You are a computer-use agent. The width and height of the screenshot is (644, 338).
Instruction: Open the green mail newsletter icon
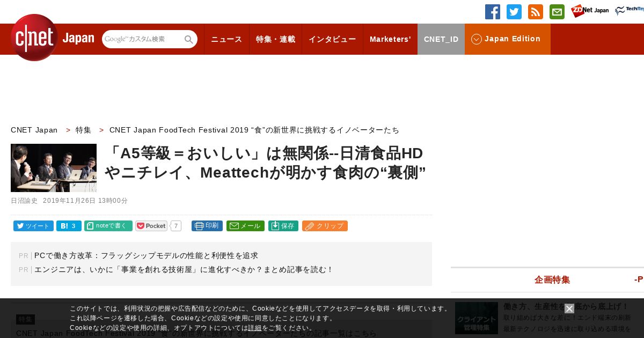(557, 12)
